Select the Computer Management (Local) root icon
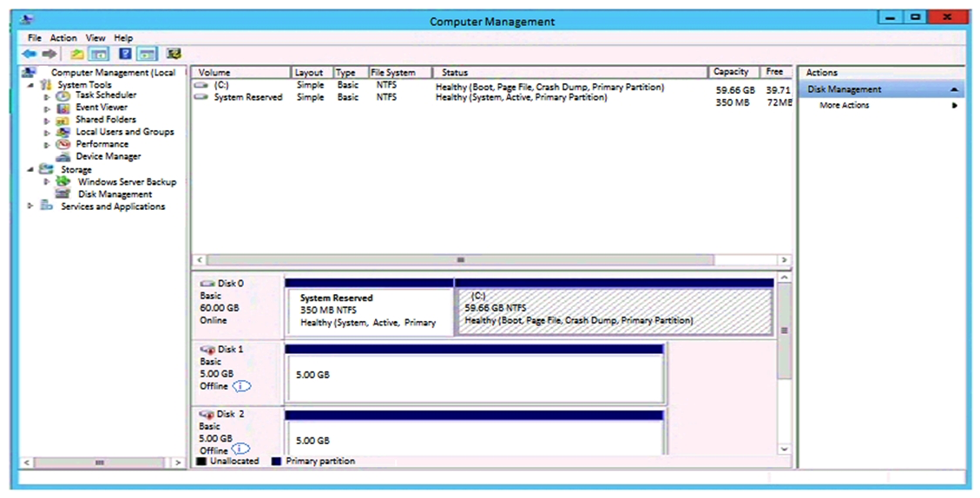Viewport: 980px width, 498px height. [x=30, y=73]
